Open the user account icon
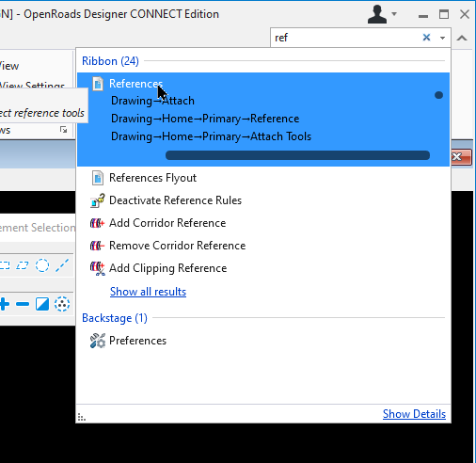Image resolution: width=476 pixels, height=463 pixels. coord(377,14)
